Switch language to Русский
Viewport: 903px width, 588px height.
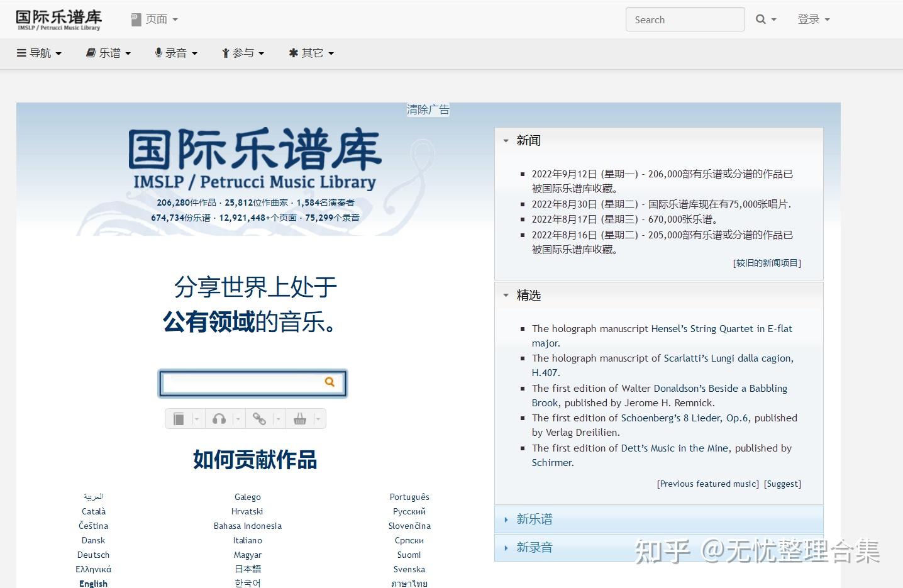[409, 511]
